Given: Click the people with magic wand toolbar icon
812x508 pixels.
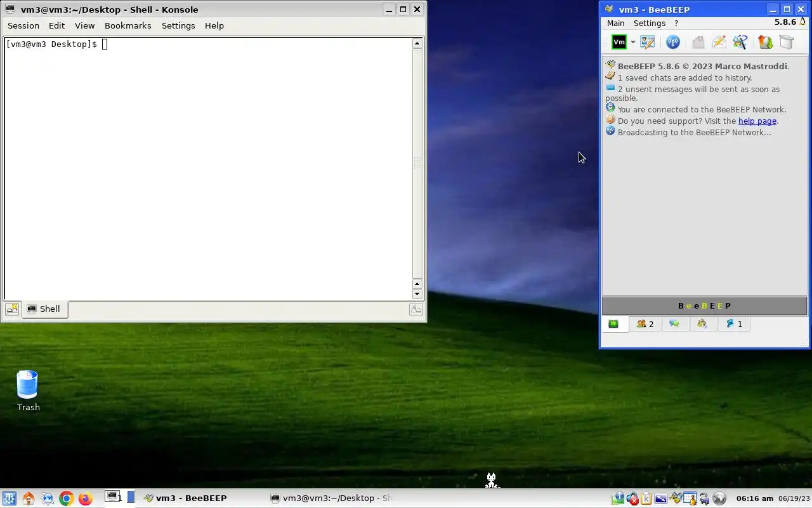Looking at the screenshot, I should pyautogui.click(x=740, y=42).
